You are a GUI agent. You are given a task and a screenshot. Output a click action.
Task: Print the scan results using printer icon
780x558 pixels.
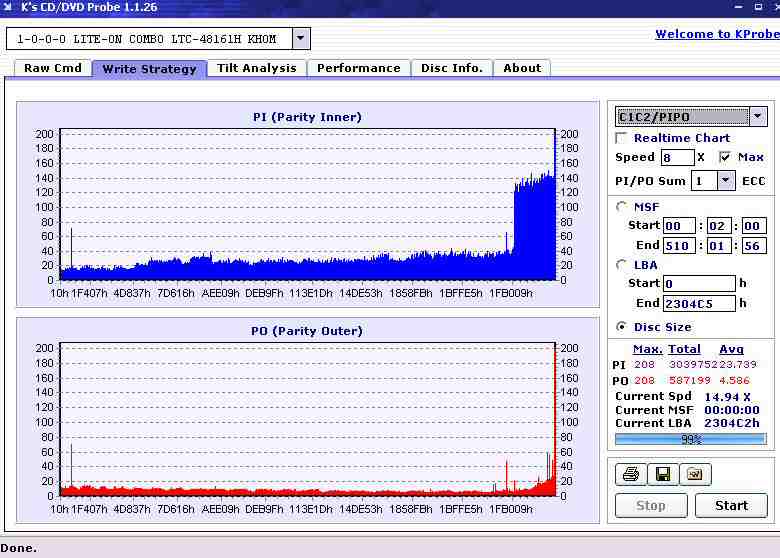tap(631, 474)
